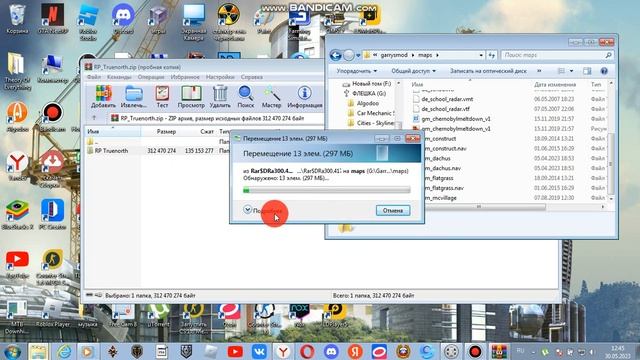The width and height of the screenshot is (640, 360).
Task: Click the Удалить (Delete) trash icon
Action: pos(220,96)
